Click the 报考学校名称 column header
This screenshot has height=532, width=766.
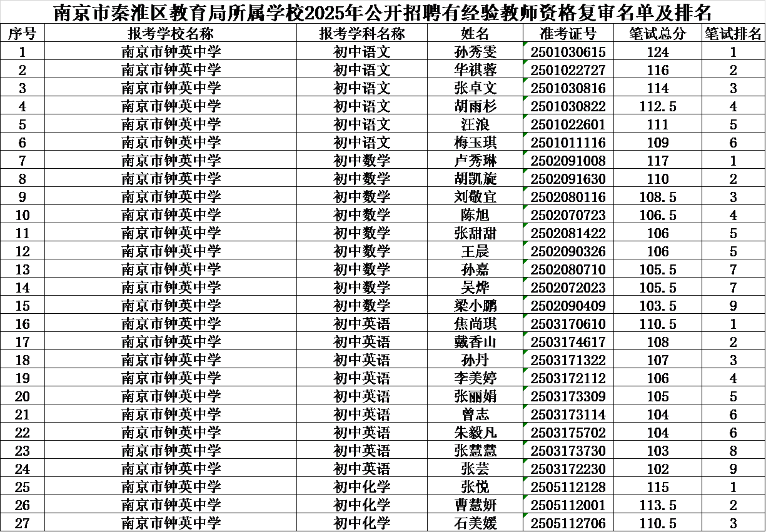(x=170, y=33)
